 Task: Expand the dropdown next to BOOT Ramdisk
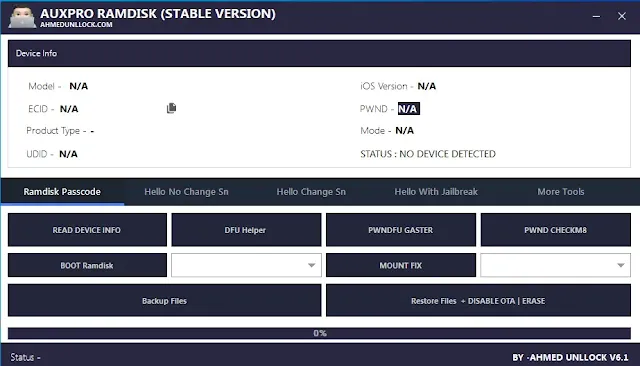tap(246, 265)
